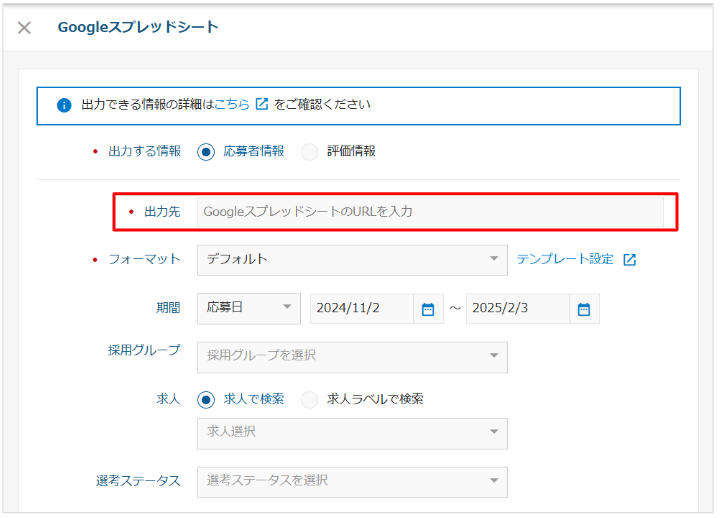
Task: Open the フォーマット dropdown showing デフォルト
Action: pyautogui.click(x=352, y=260)
